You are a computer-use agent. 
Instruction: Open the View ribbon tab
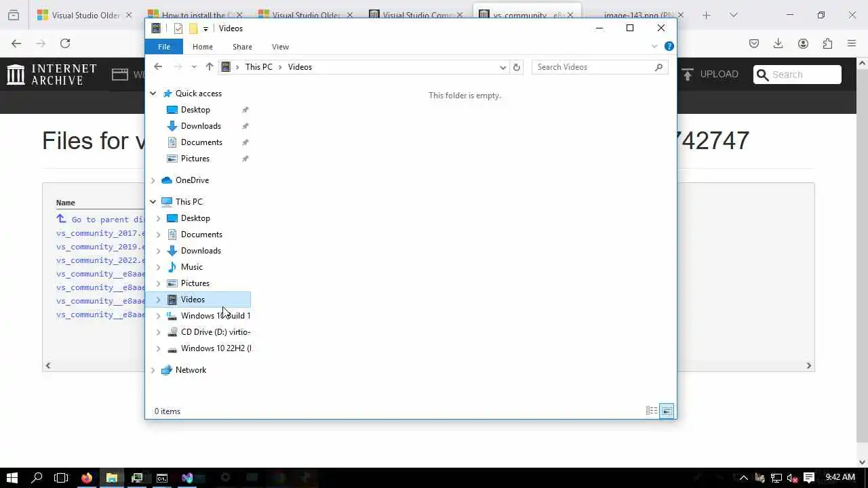tap(280, 47)
